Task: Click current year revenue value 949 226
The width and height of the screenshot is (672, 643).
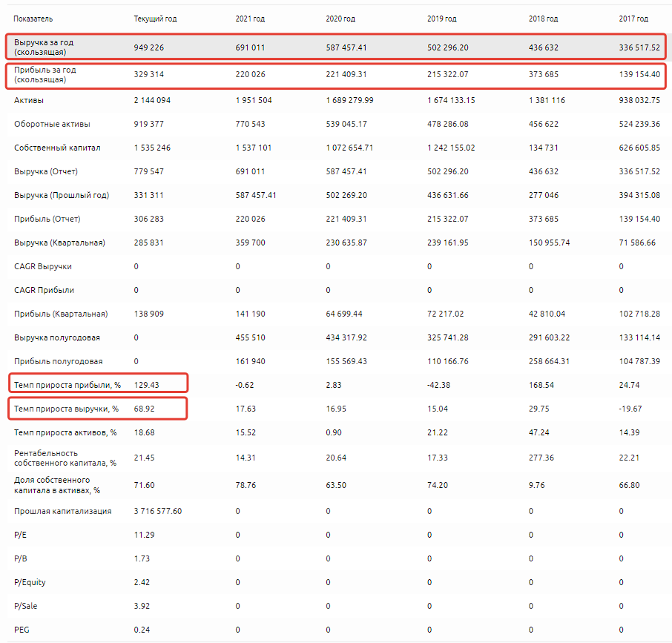Action: click(x=151, y=47)
